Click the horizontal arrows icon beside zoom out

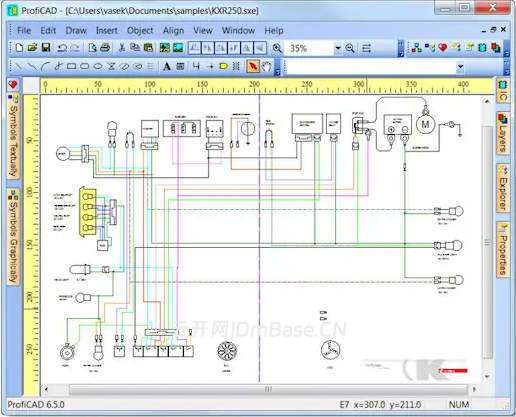tap(367, 48)
